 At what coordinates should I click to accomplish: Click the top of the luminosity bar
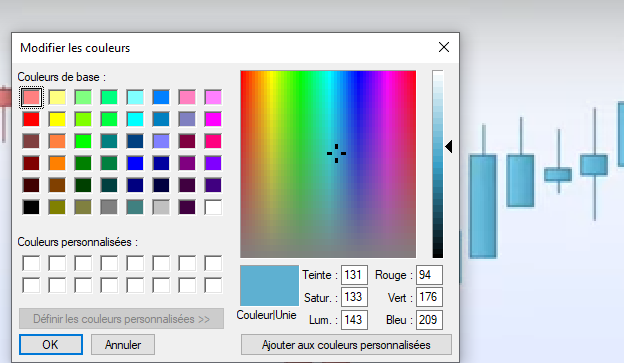pos(438,73)
